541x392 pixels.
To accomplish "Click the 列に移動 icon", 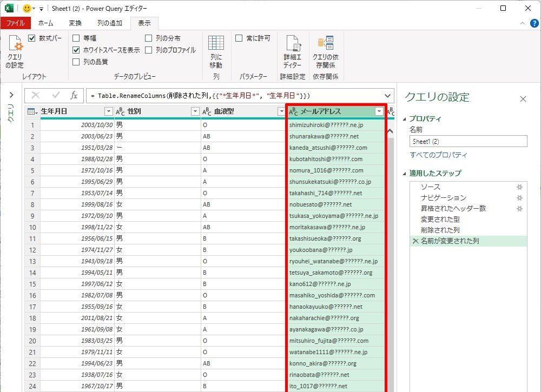I will tap(216, 52).
